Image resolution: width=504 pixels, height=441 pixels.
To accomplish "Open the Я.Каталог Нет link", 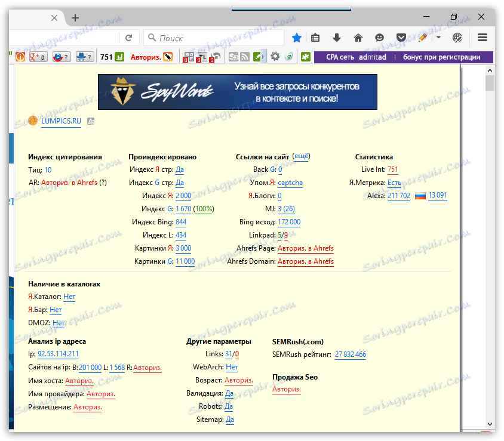I will (x=69, y=297).
